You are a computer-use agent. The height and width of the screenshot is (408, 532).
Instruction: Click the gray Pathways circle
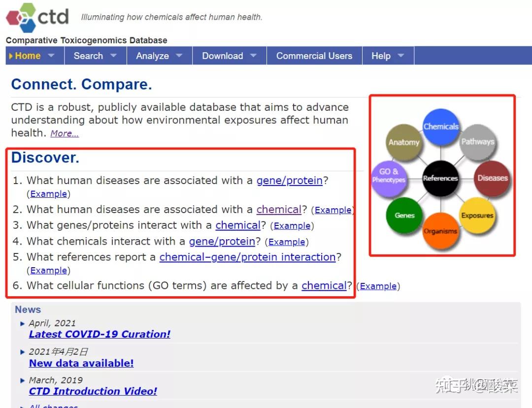[x=478, y=142]
